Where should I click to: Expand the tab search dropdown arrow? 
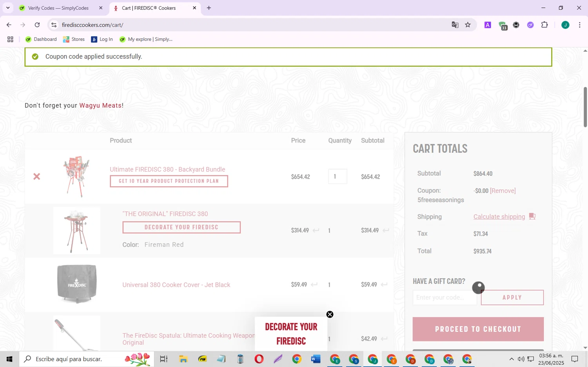click(x=7, y=8)
